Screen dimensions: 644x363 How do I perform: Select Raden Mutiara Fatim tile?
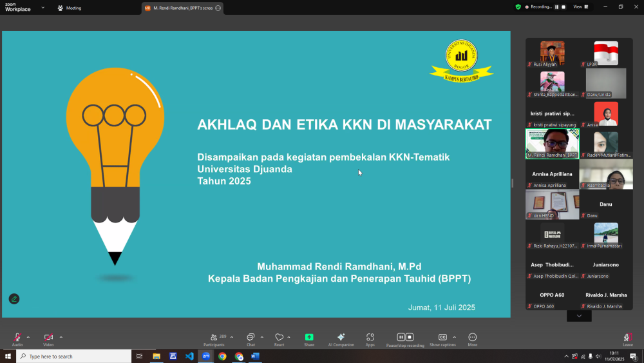(x=606, y=144)
